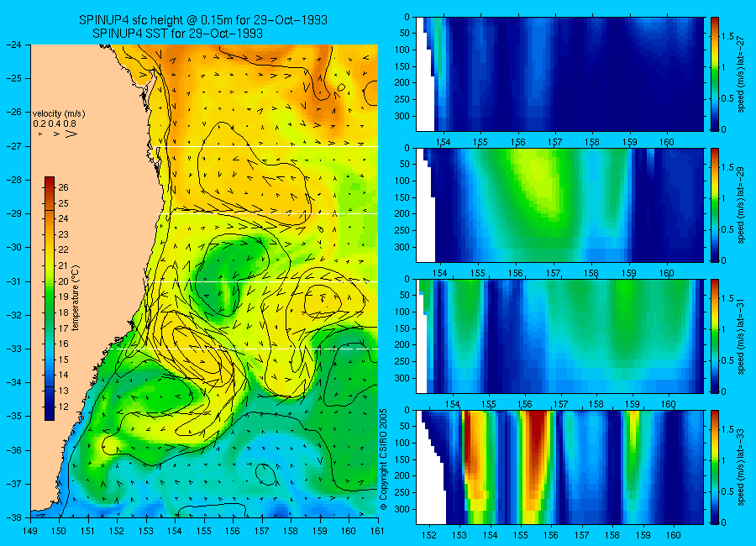Click the '0.5' tick on the lat=-31 colorbar
The image size is (756, 546).
[x=727, y=360]
